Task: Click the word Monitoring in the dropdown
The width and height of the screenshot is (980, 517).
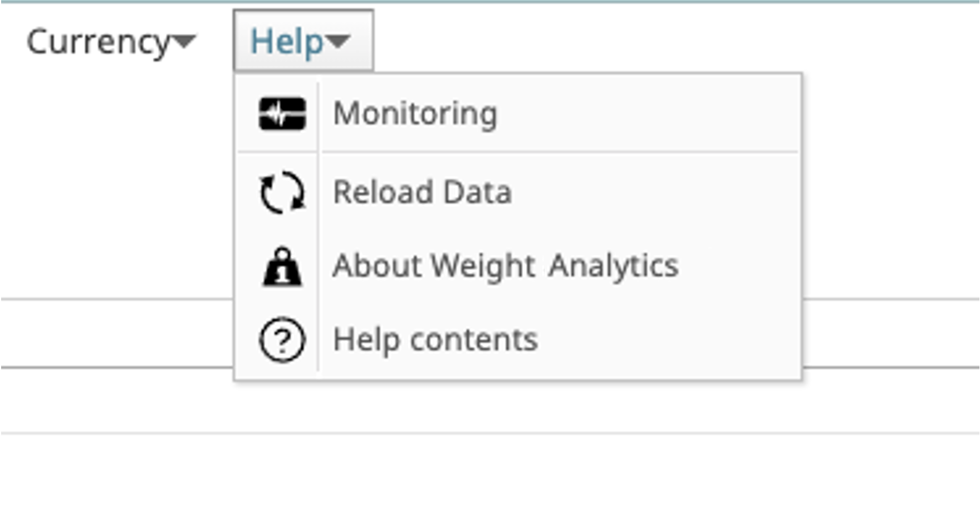Action: (x=415, y=114)
